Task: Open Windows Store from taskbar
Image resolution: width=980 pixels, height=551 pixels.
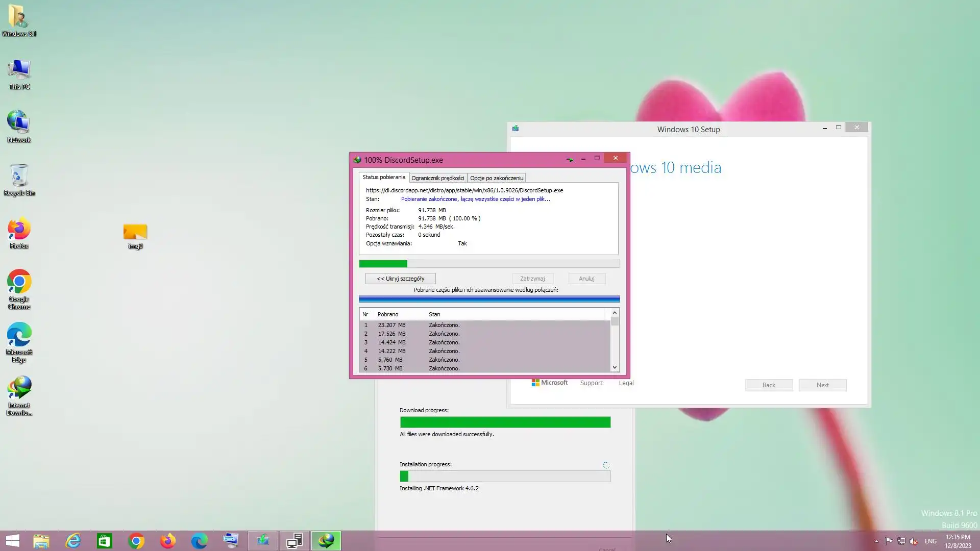Action: (x=105, y=541)
